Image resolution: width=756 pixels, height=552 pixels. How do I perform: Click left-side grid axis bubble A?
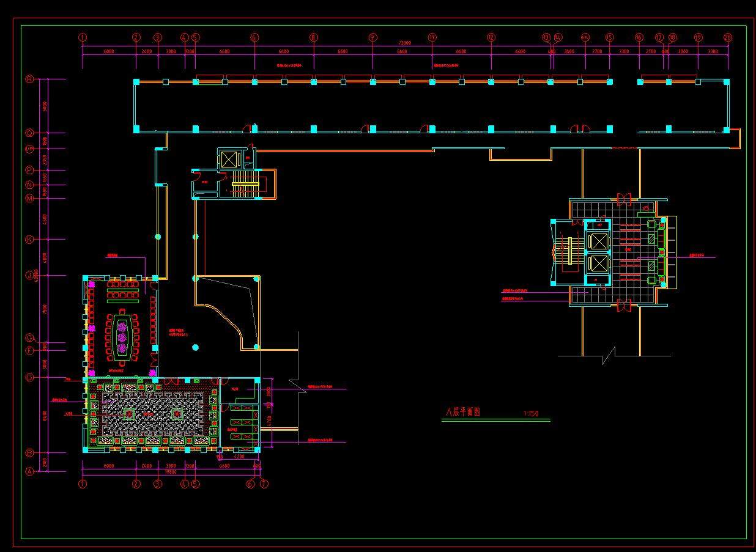[29, 471]
